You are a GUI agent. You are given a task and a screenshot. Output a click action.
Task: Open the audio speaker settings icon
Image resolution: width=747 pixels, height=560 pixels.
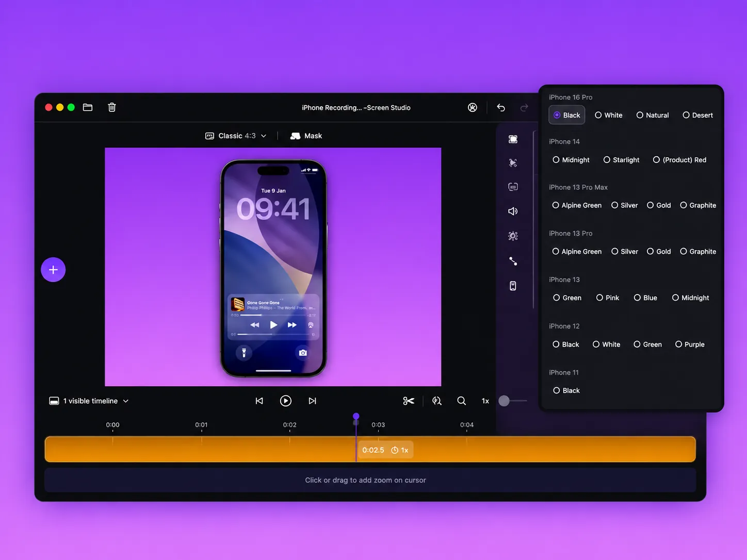pos(513,211)
